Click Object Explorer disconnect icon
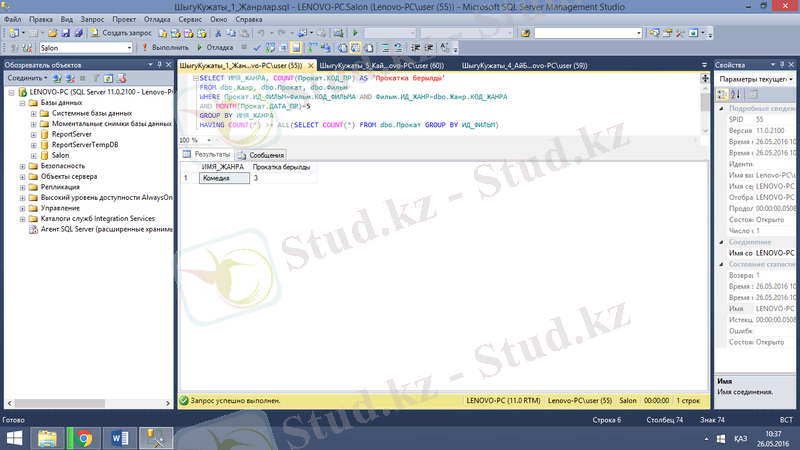This screenshot has width=800, height=450. point(70,79)
